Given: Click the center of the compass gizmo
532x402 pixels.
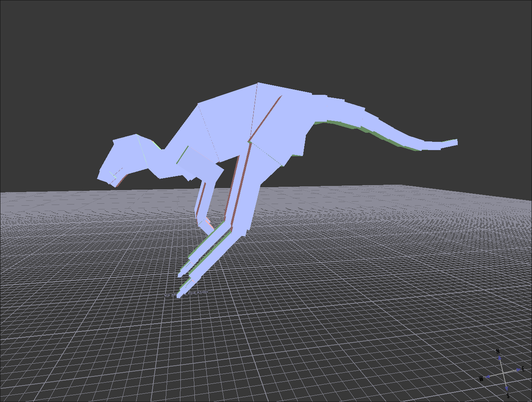Looking at the screenshot, I should click(x=503, y=373).
